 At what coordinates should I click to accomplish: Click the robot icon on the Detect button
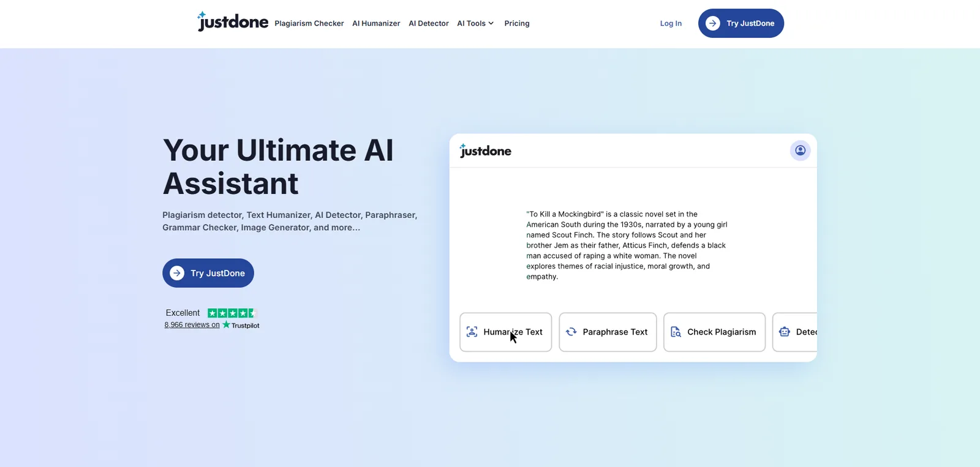point(785,332)
